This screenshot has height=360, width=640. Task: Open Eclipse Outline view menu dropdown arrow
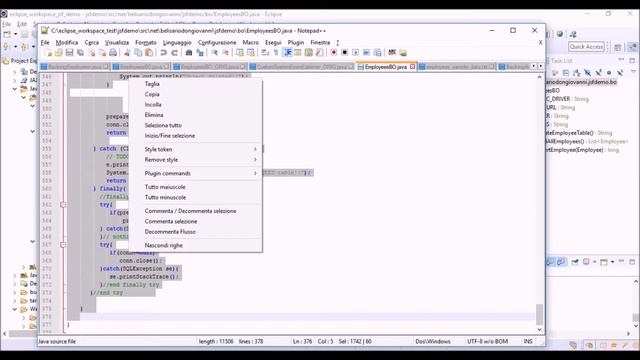coord(633,72)
